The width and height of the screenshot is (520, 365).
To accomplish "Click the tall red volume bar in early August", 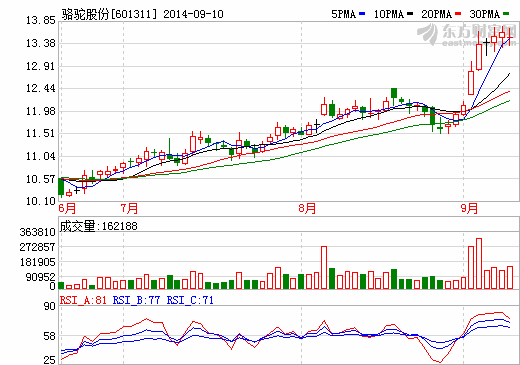I will pyautogui.click(x=324, y=267).
